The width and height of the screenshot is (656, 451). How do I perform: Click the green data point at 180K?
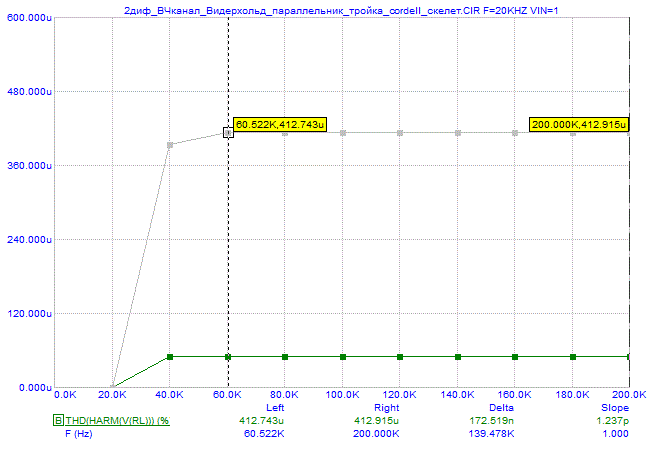click(573, 357)
